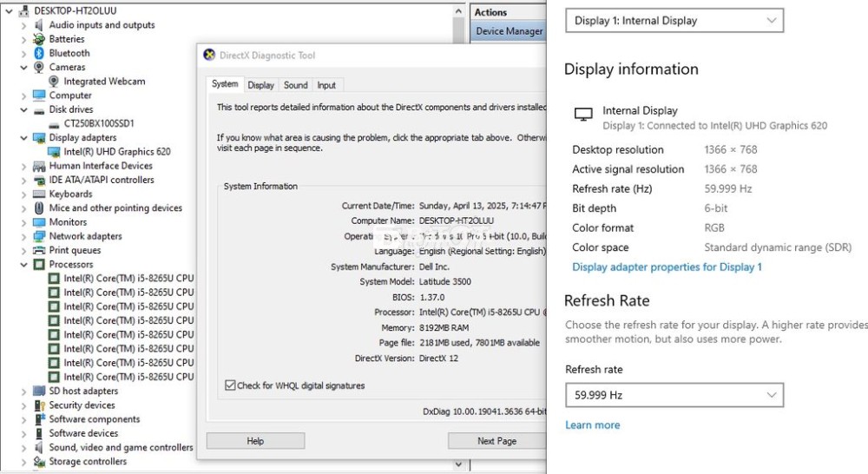Click the '6-bit' bit depth value
This screenshot has width=868, height=474.
[716, 208]
